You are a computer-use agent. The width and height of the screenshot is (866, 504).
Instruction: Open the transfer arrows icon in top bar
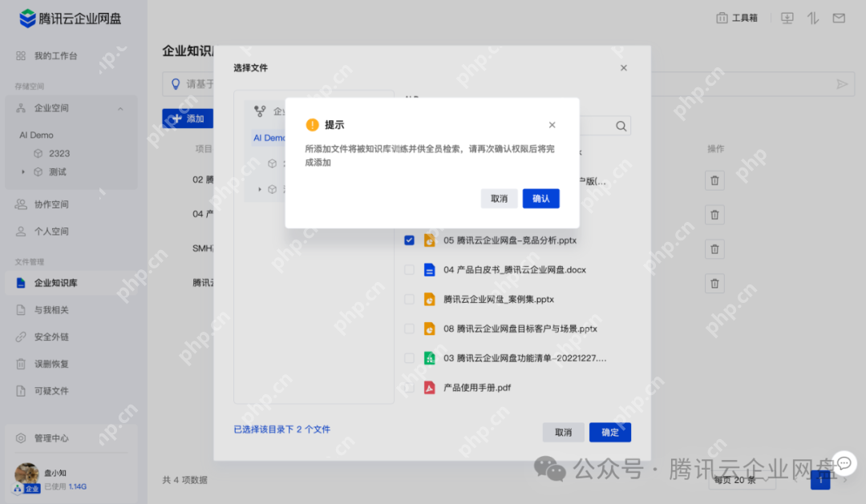pyautogui.click(x=813, y=18)
